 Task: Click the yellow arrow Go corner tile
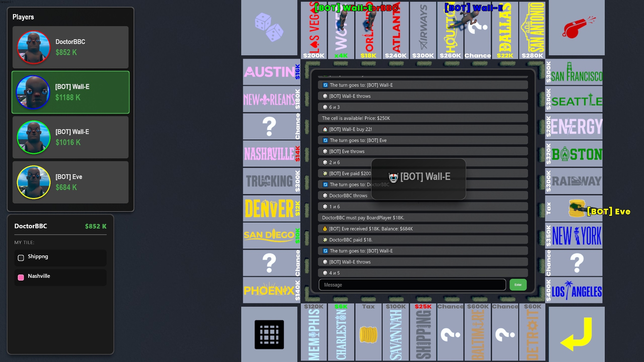pos(577,334)
